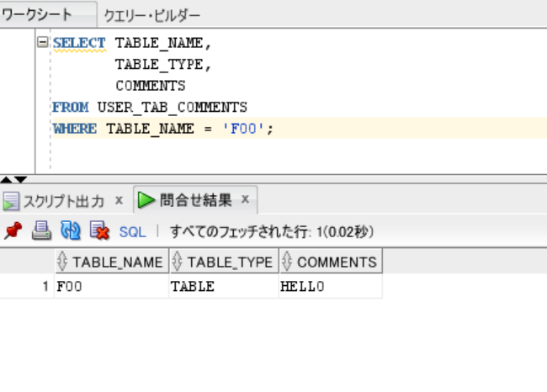Image resolution: width=547 pixels, height=392 pixels.
Task: Click the red pin (freeze view) icon
Action: tap(12, 230)
